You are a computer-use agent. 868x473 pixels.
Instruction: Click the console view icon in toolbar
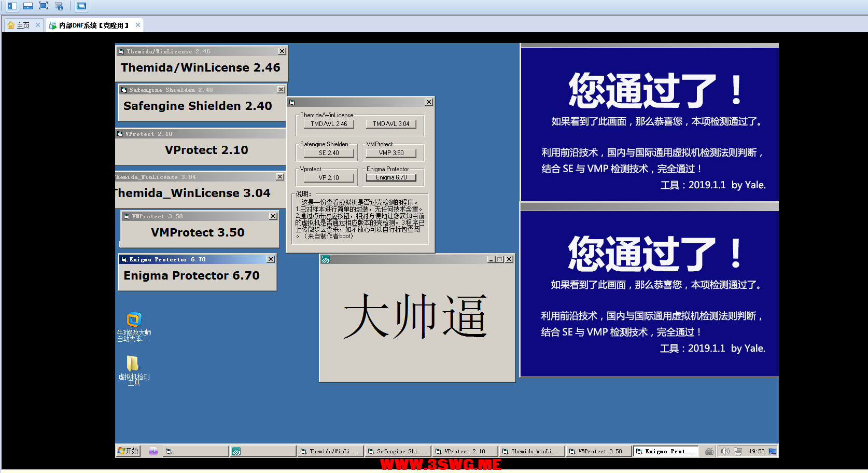81,6
